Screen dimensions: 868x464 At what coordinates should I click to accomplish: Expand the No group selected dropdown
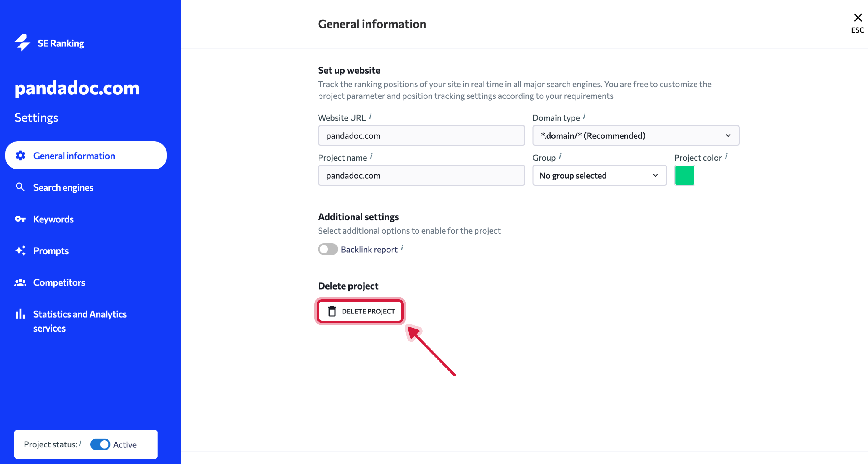(x=599, y=175)
